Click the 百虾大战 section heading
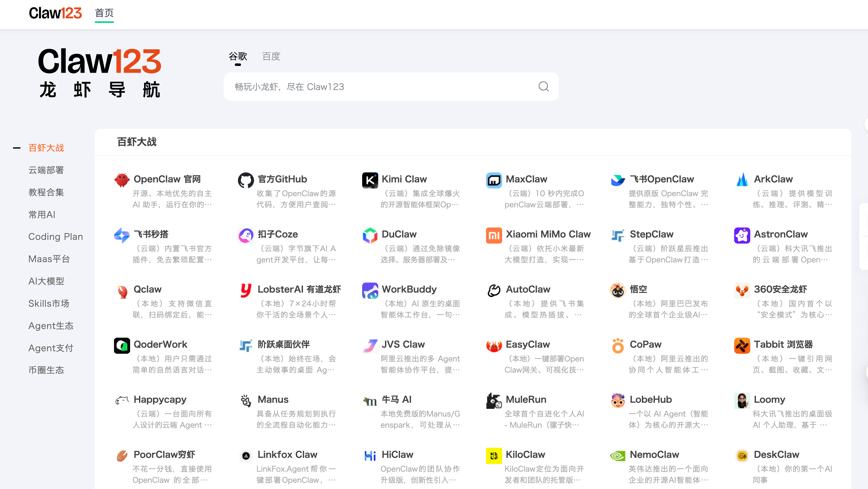868x489 pixels. coord(137,142)
